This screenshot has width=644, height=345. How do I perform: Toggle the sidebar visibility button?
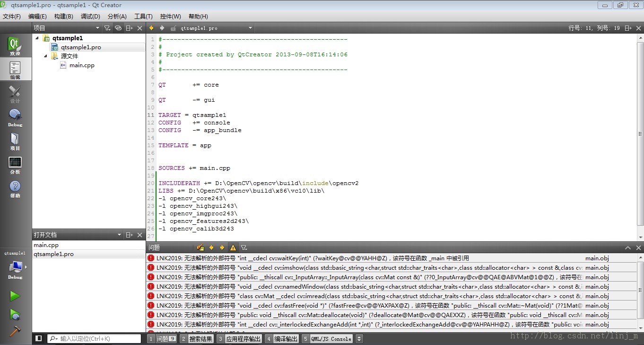(39, 339)
